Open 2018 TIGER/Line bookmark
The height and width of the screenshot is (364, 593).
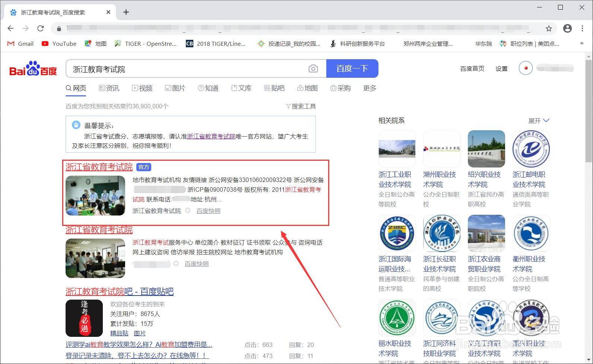[216, 44]
